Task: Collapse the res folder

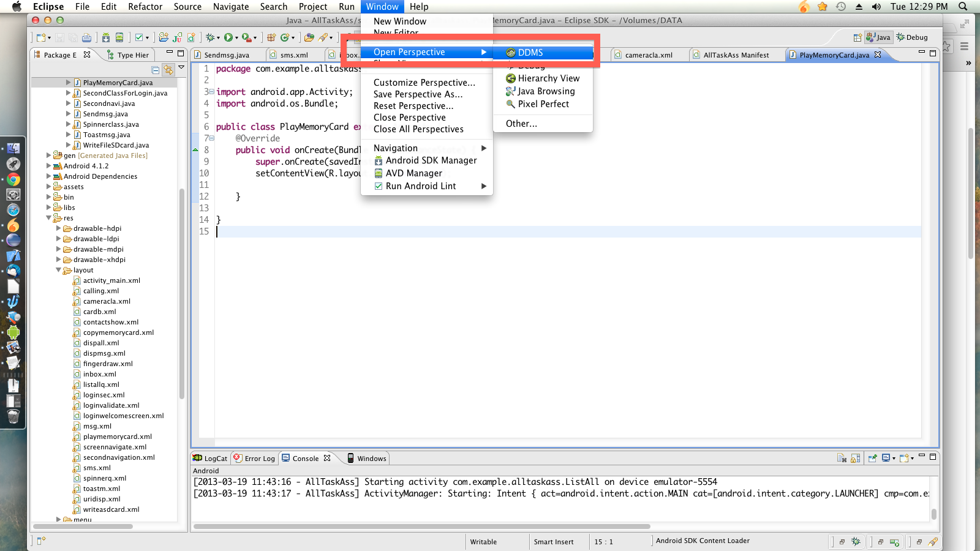Action: point(49,218)
